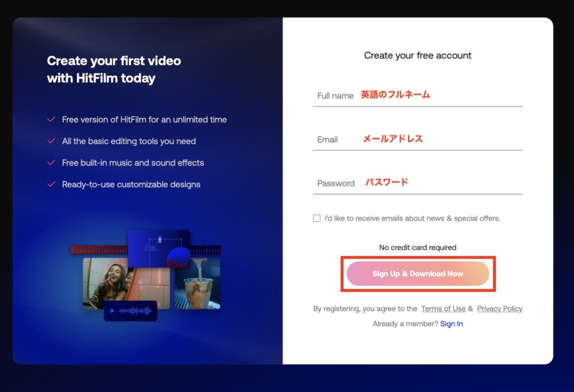Click checkmark beside Free built-in music
The height and width of the screenshot is (392, 574).
pyautogui.click(x=51, y=163)
